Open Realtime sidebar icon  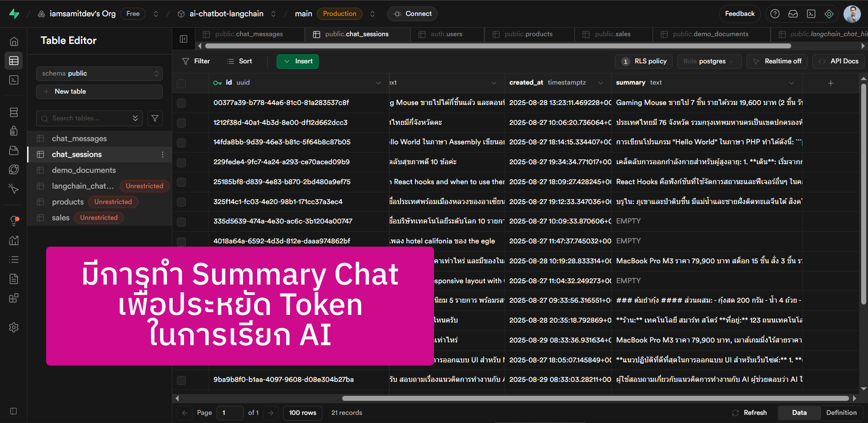(14, 189)
